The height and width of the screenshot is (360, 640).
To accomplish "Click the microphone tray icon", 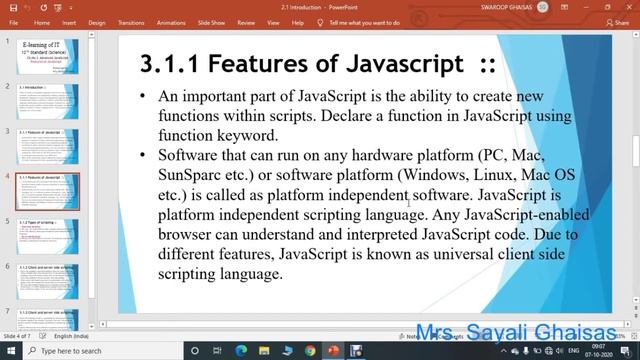I will coord(526,351).
